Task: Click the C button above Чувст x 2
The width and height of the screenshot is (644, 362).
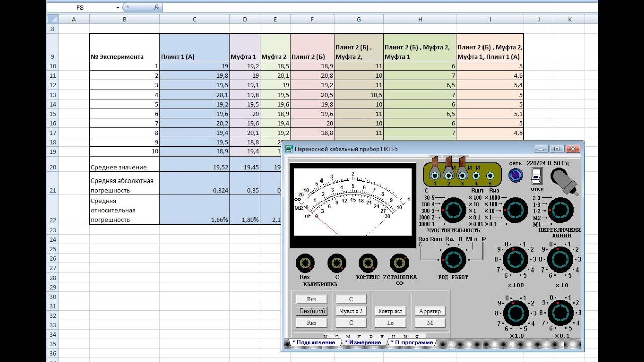Action: coord(351,299)
